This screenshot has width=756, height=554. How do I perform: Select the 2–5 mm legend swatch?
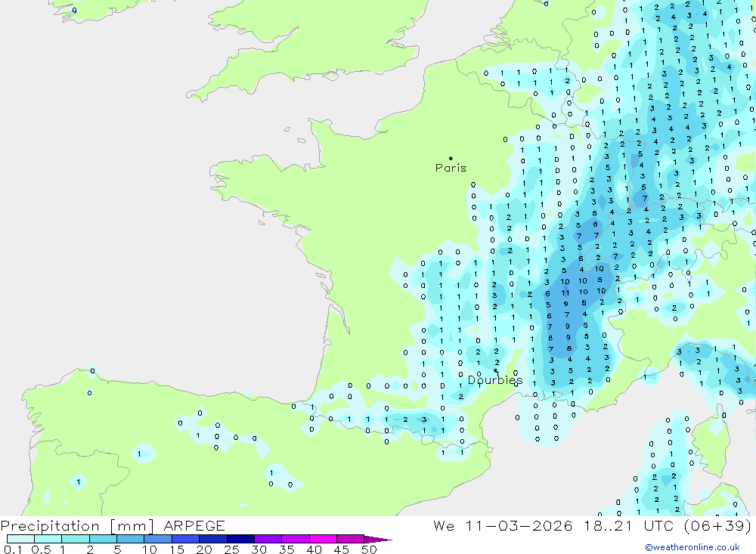(x=103, y=539)
